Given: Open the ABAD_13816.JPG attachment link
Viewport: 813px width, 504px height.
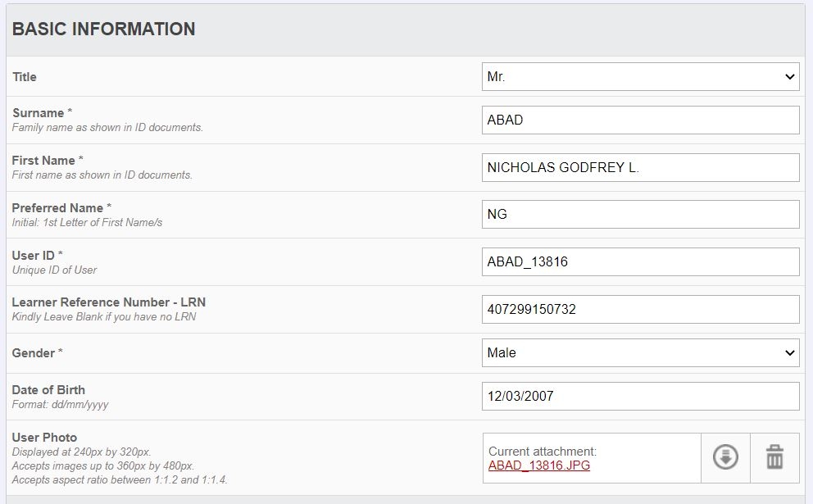Looking at the screenshot, I should 538,465.
